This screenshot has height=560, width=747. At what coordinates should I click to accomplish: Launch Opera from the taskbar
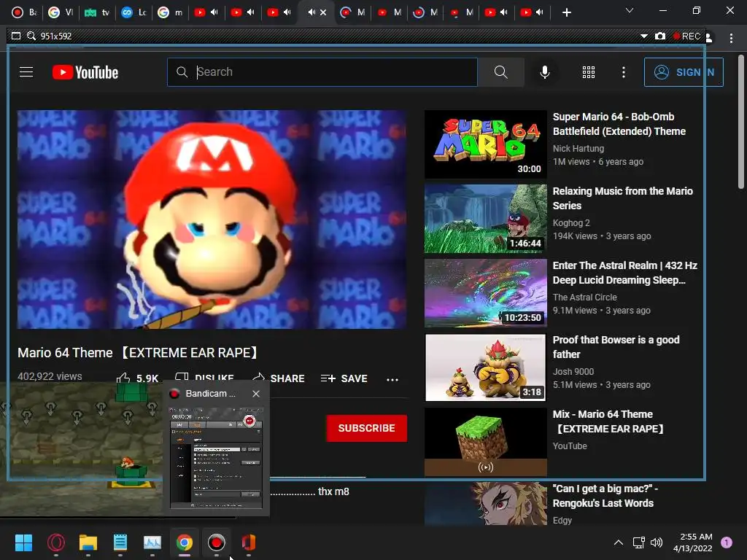[56, 542]
